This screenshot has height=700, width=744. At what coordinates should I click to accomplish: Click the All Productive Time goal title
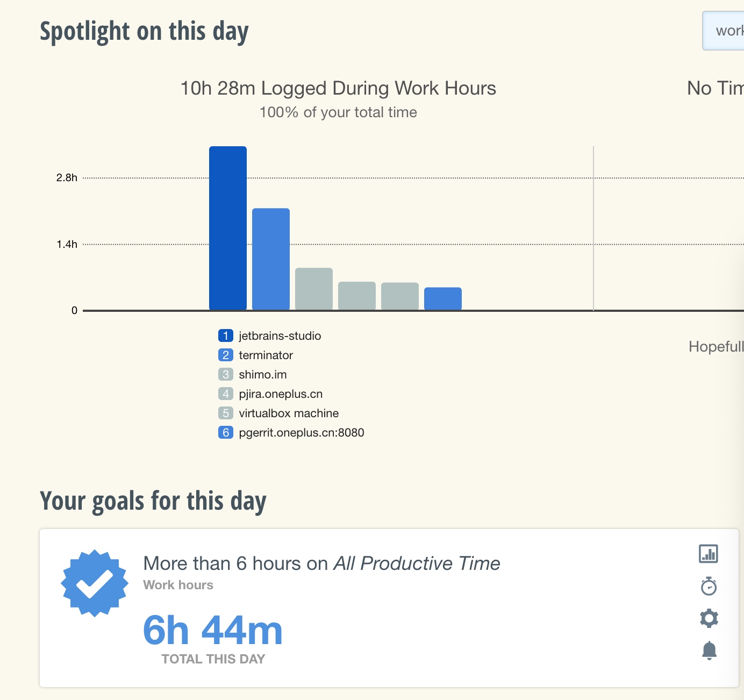pyautogui.click(x=321, y=563)
